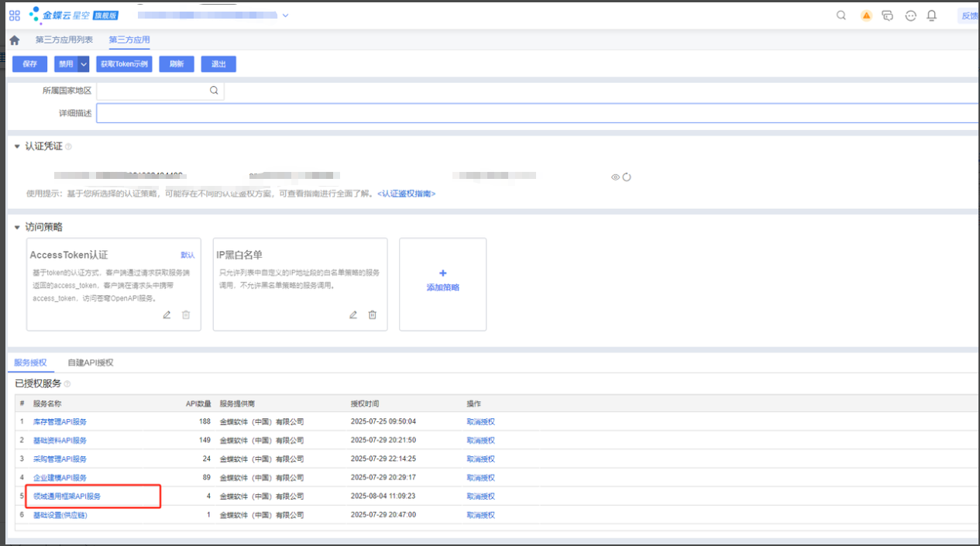Viewport: 980px width, 546px height.
Task: Collapse the 访问策略 section
Action: 17,228
